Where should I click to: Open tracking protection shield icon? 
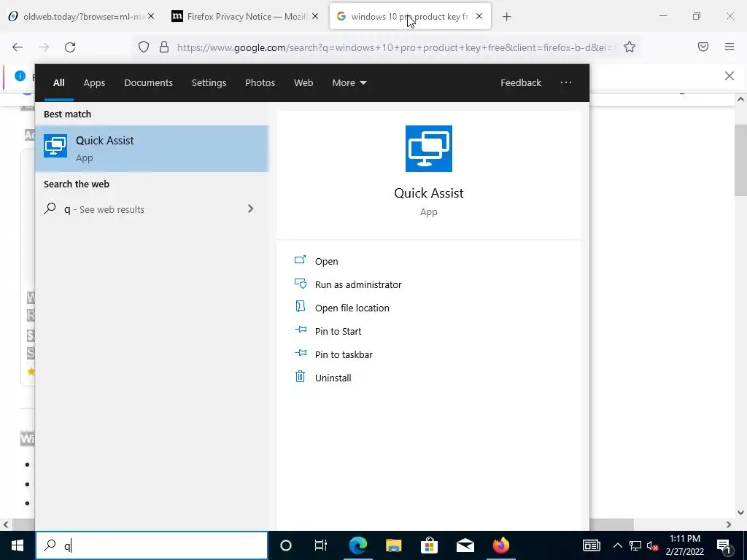click(x=144, y=47)
